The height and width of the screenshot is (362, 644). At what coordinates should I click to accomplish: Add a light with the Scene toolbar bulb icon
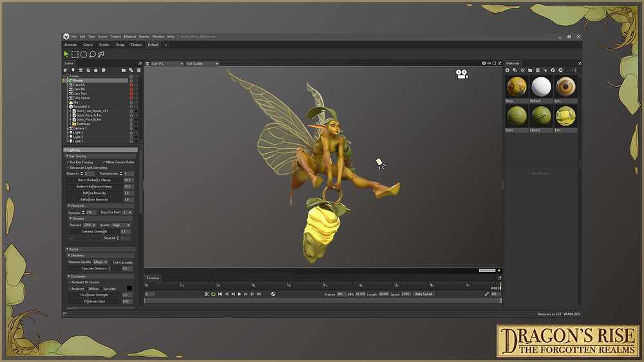[73, 70]
